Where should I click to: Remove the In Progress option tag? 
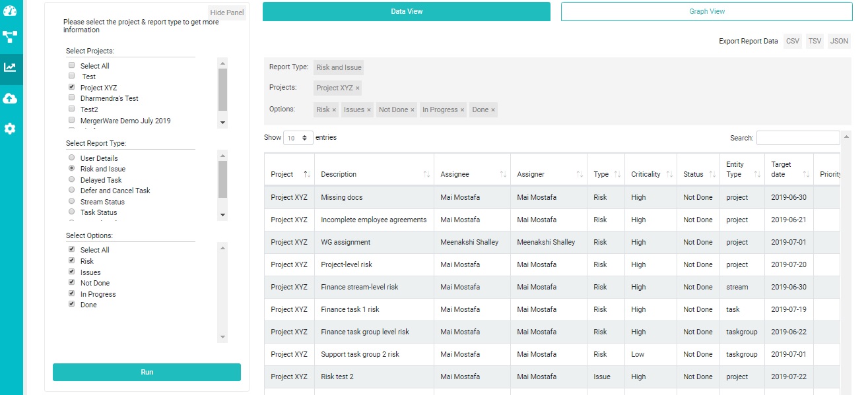pos(462,110)
